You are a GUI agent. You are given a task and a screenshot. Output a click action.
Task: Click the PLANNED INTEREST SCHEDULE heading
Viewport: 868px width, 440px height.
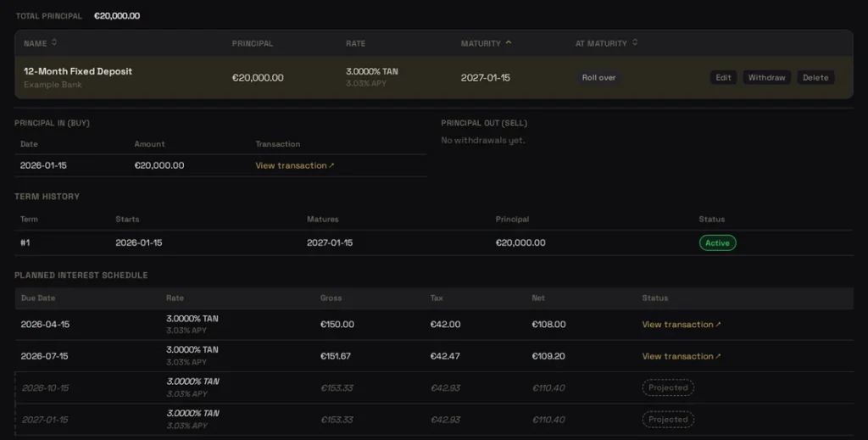81,275
